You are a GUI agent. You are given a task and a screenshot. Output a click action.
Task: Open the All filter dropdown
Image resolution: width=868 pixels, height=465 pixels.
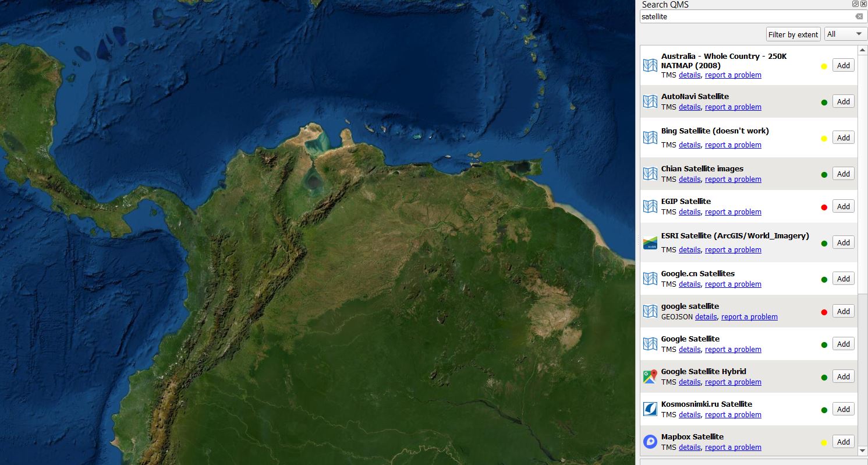coord(846,34)
